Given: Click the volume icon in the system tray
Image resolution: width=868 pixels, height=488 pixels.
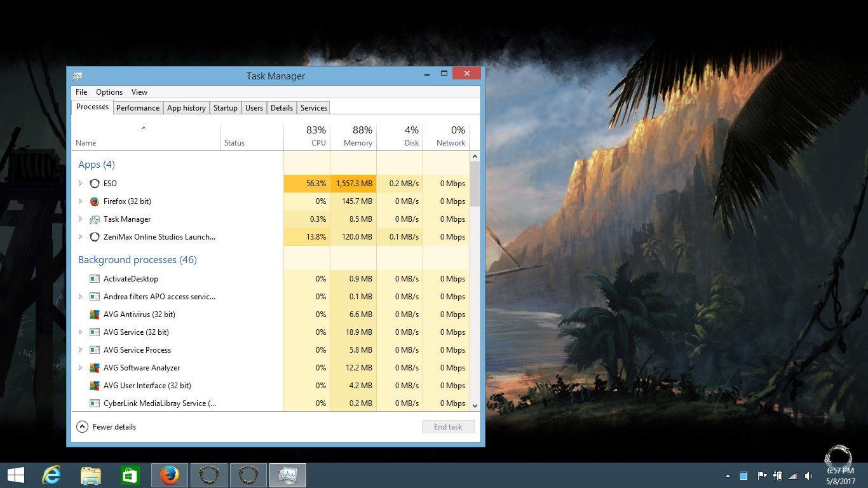Looking at the screenshot, I should point(808,475).
